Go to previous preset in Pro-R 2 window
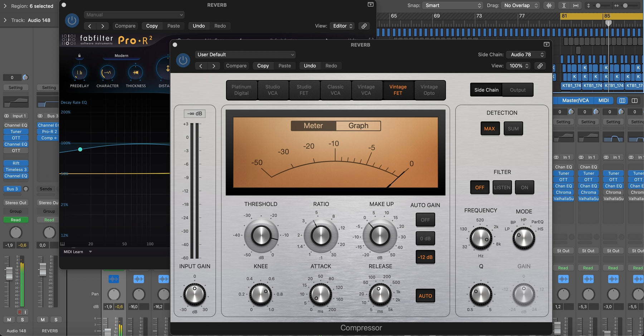The width and height of the screenshot is (644, 336). pyautogui.click(x=90, y=26)
